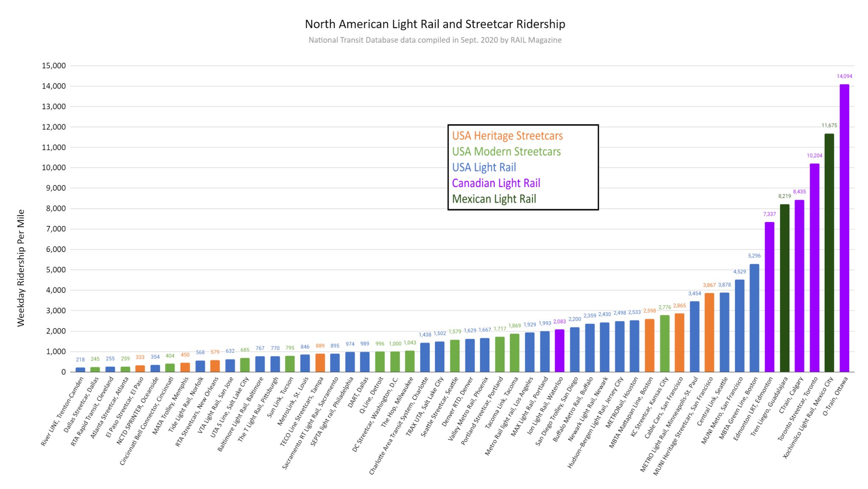This screenshot has height=489, width=868.
Task: Click the 5,296 data label
Action: pyautogui.click(x=754, y=256)
